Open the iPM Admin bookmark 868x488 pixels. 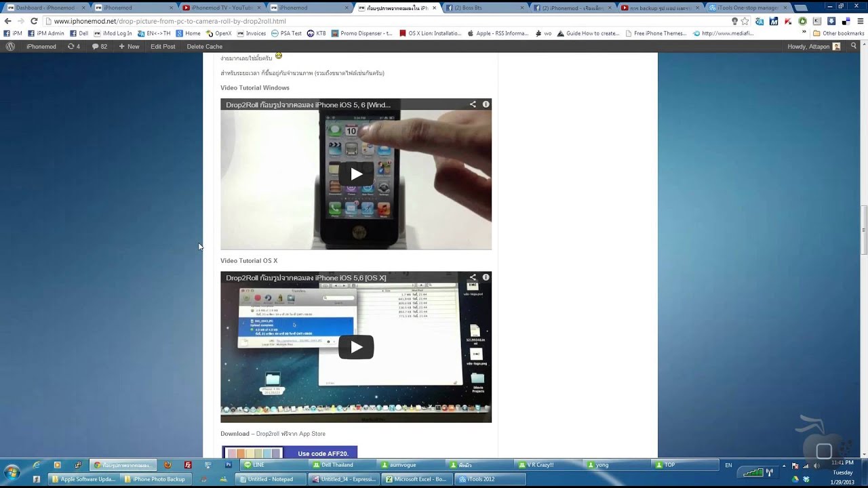[x=46, y=33]
